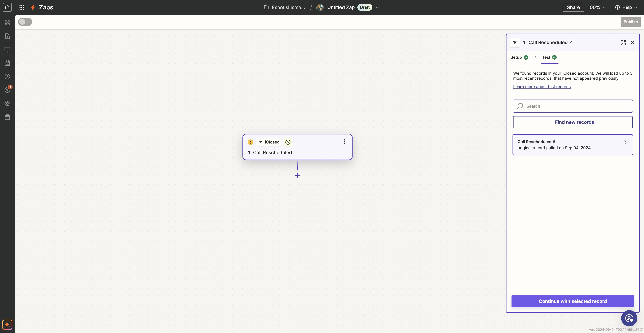The image size is (644, 333).
Task: Open the Untitled Zap Draft dropdown chevron
Action: point(377,8)
